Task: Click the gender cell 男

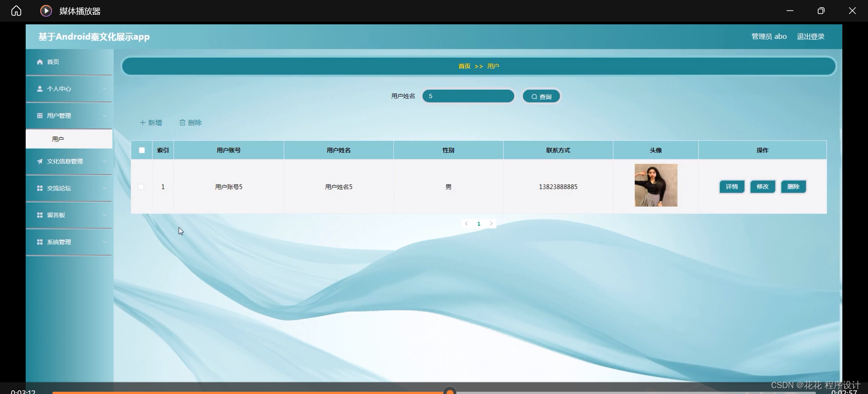Action: coord(448,187)
